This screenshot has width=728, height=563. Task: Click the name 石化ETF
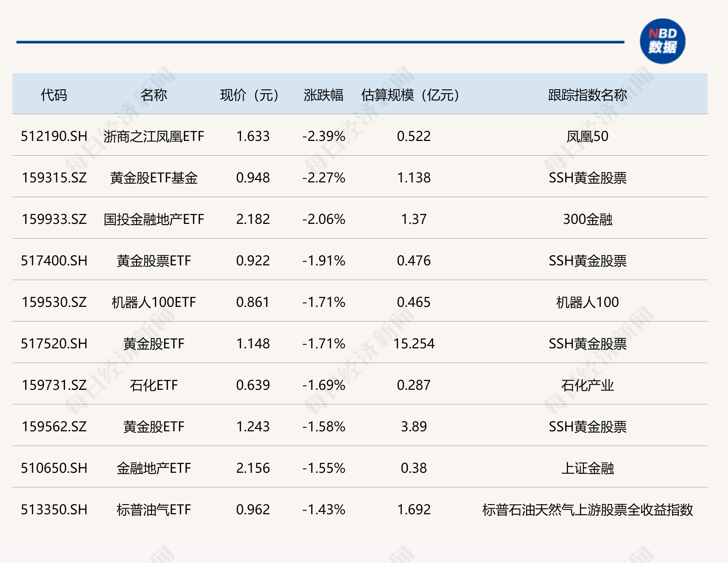[x=154, y=385]
